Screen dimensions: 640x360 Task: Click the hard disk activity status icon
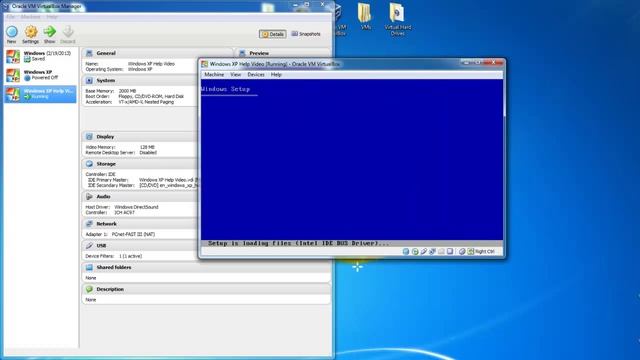pyautogui.click(x=406, y=251)
